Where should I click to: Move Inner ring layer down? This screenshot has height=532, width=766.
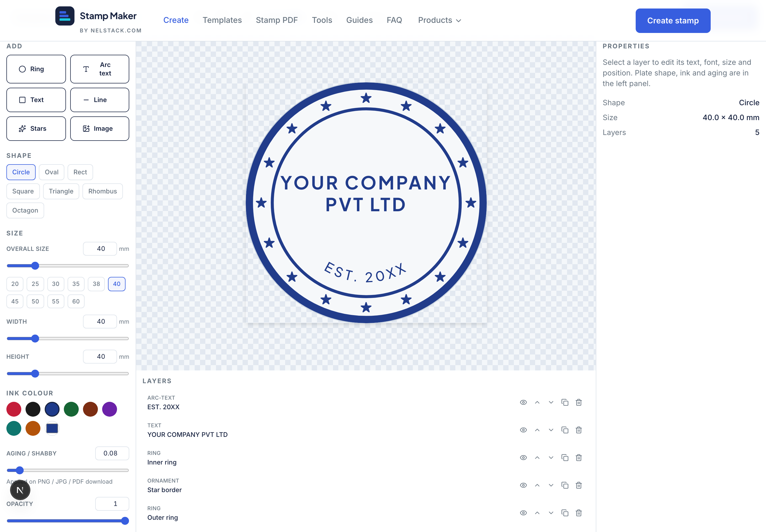click(x=551, y=458)
